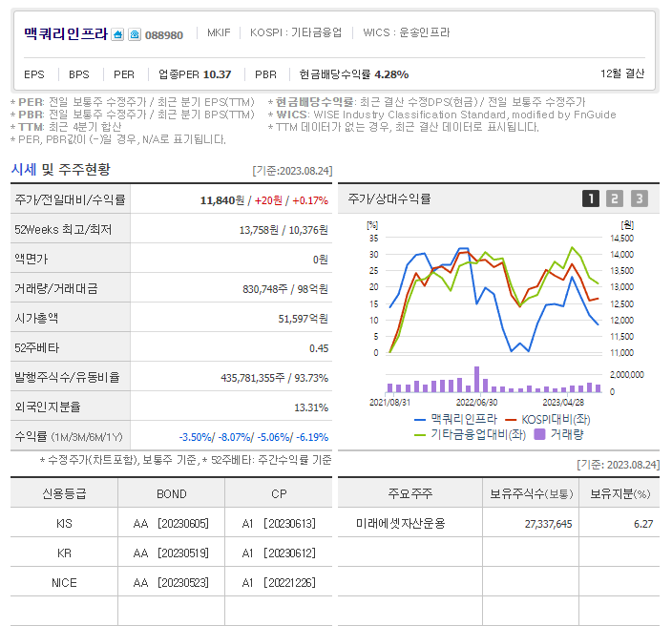Click the EPS label
This screenshot has width=672, height=626.
pyautogui.click(x=34, y=74)
